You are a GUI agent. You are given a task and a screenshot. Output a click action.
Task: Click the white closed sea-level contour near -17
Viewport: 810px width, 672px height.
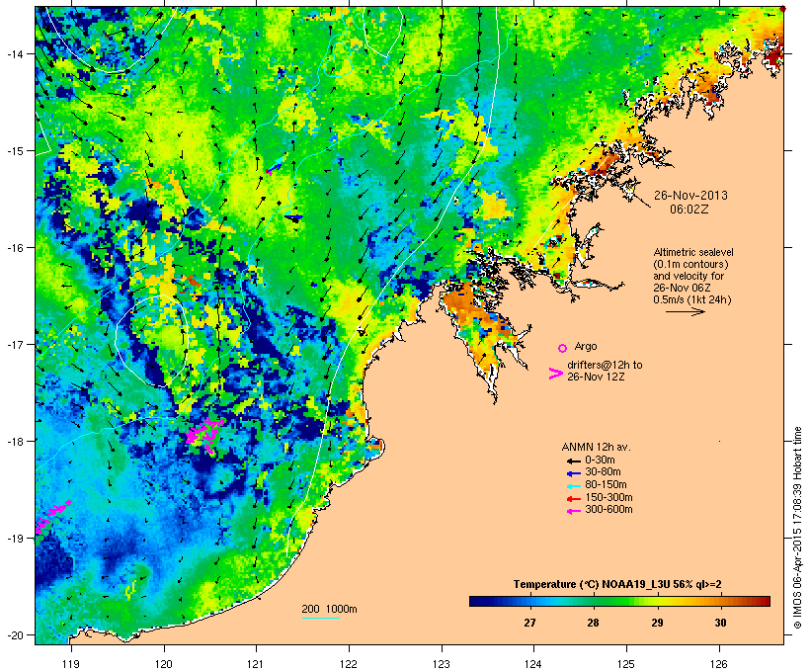[150, 341]
